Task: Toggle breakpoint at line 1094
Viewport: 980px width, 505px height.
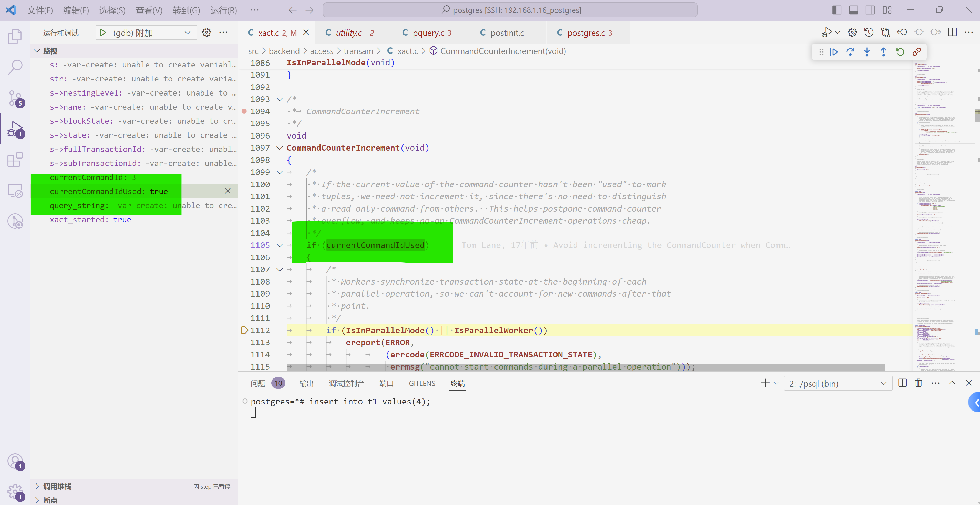Action: 244,111
